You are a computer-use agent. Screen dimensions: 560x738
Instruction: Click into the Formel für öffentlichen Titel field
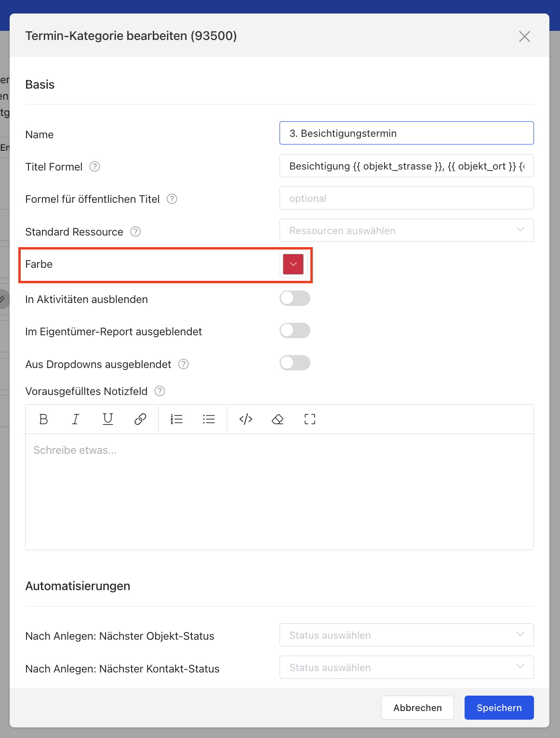tap(406, 198)
